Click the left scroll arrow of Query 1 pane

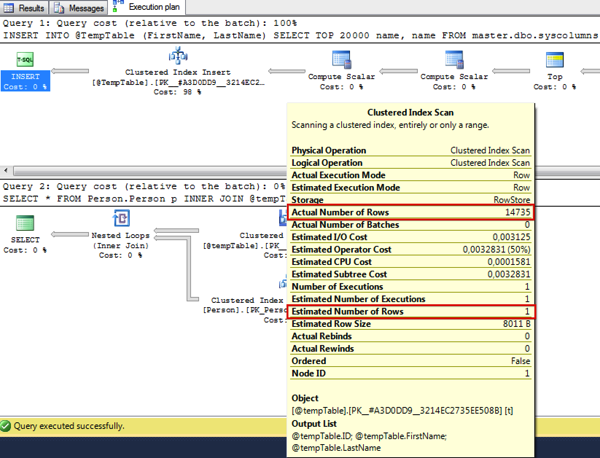coord(6,170)
